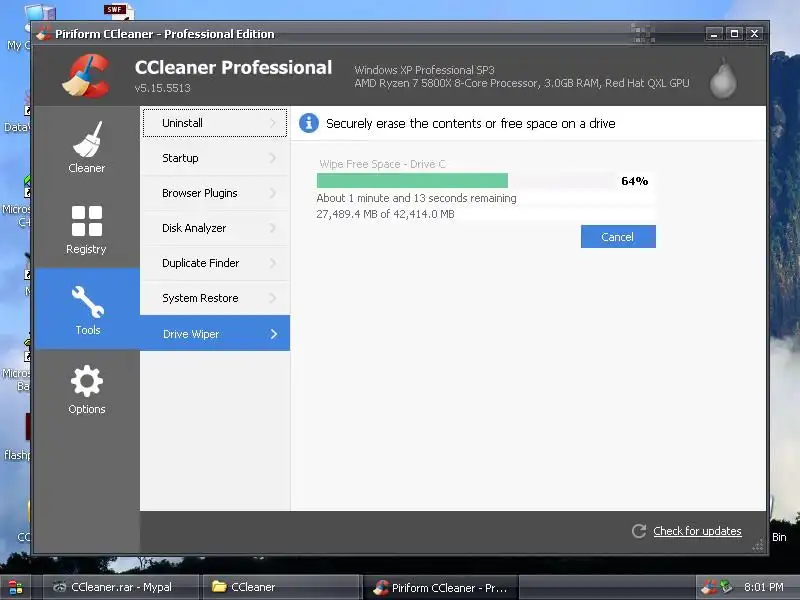
Task: Open the Disk Analyzer tool
Action: click(215, 228)
